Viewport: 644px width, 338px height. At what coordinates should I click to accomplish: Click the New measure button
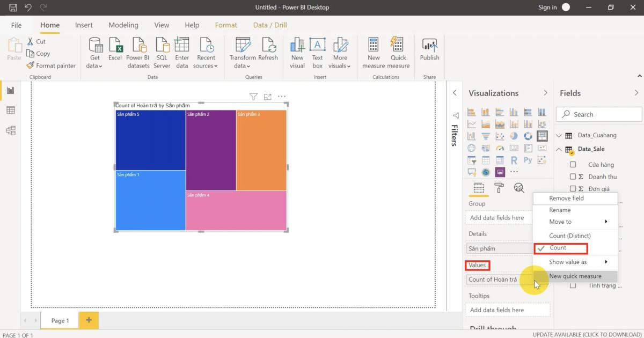point(373,51)
